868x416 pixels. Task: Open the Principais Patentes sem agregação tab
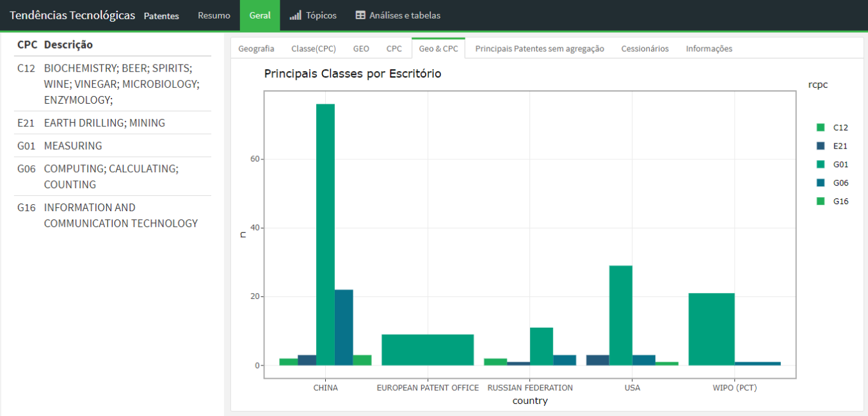[539, 49]
